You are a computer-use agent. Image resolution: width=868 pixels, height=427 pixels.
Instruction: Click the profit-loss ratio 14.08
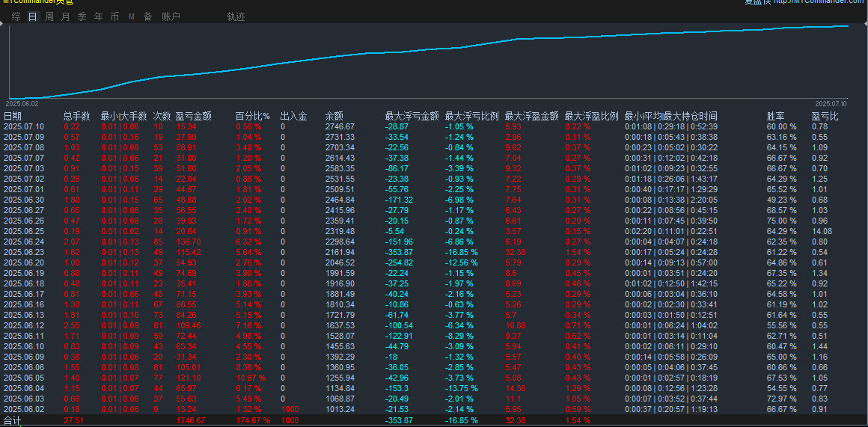[822, 231]
